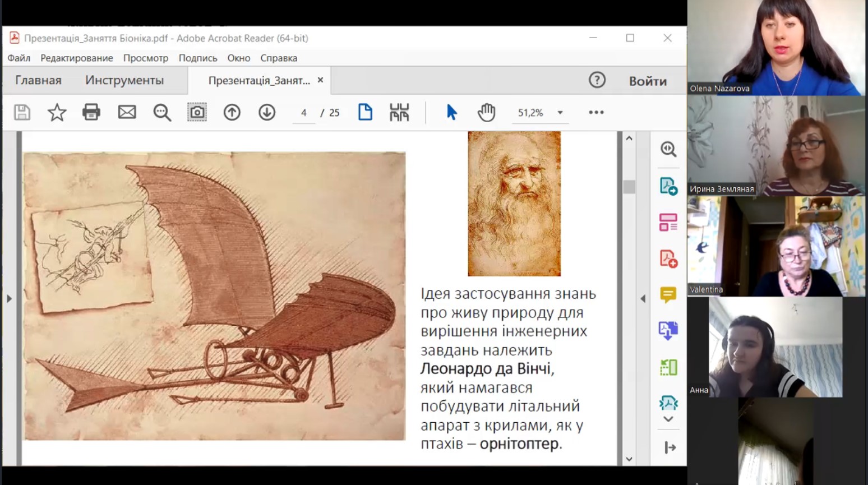This screenshot has width=868, height=485.
Task: Send file by email envelope icon
Action: pos(127,113)
